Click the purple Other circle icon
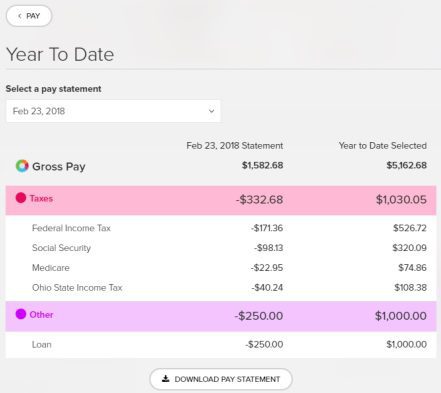 [21, 314]
